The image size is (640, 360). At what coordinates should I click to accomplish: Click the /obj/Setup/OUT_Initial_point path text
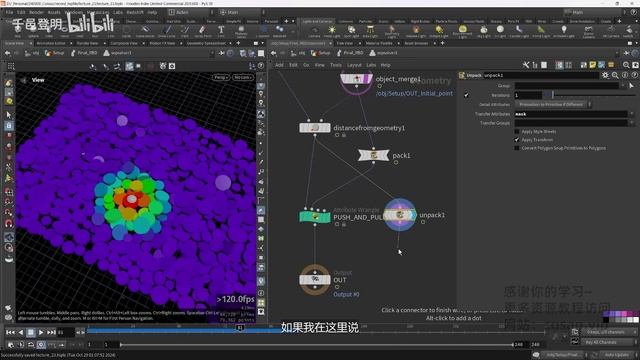pos(414,93)
